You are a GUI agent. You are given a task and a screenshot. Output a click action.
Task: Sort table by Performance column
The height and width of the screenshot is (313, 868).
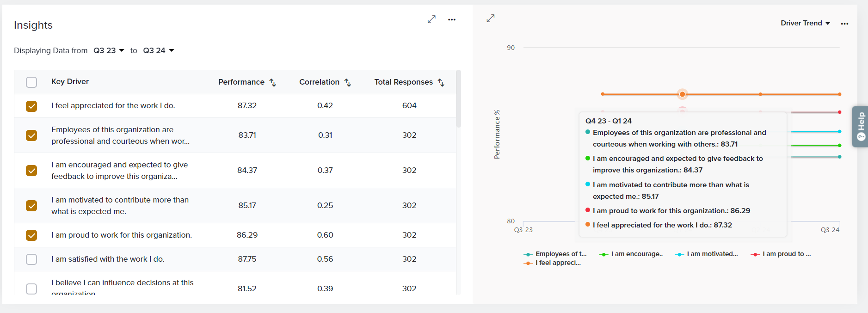[x=273, y=82]
